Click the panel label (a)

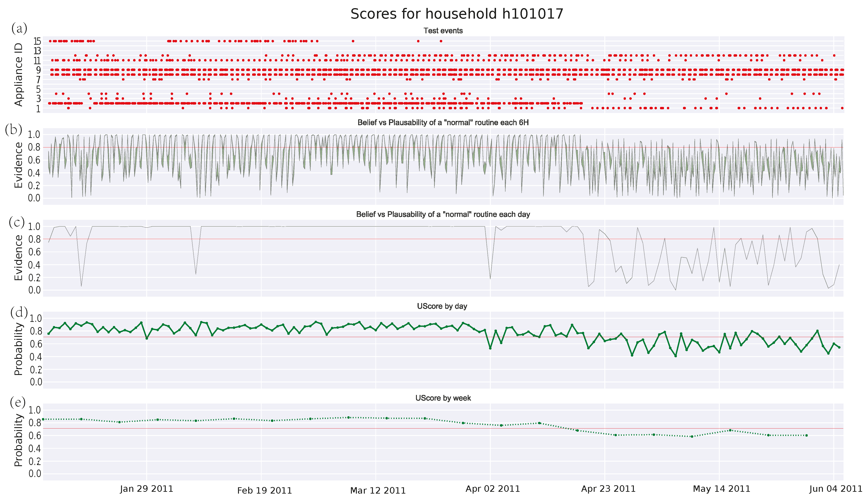pyautogui.click(x=19, y=28)
